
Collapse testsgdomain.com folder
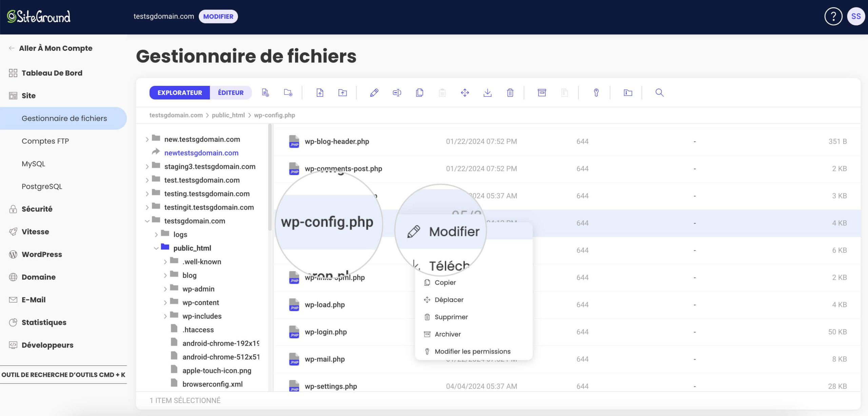tap(147, 221)
